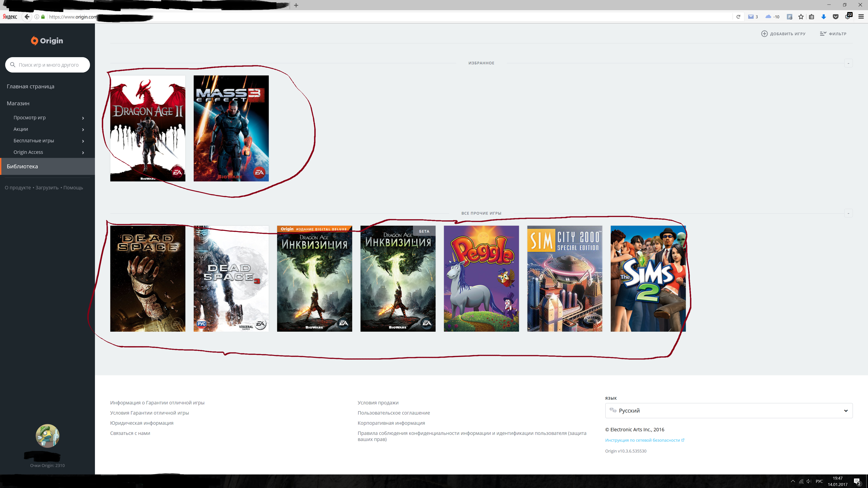Open 'Магазин' in the sidebar

coord(18,103)
